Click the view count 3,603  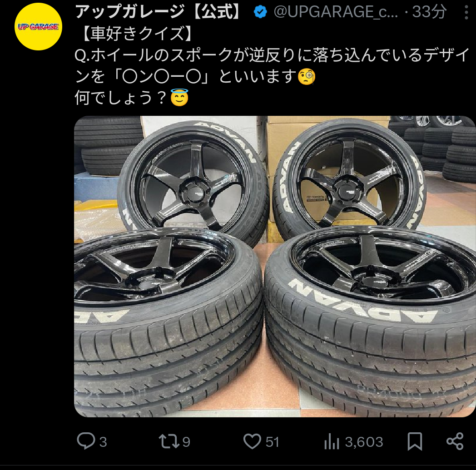pyautogui.click(x=364, y=442)
